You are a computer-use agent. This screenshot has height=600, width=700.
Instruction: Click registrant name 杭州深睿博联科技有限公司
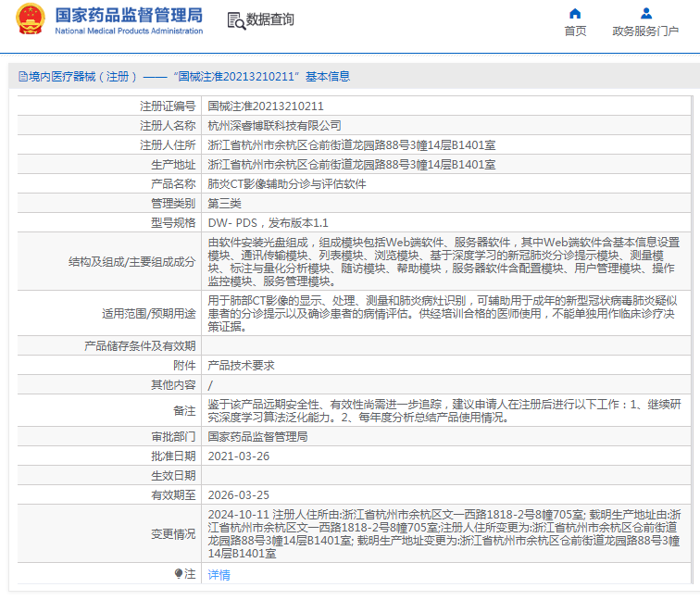point(275,125)
